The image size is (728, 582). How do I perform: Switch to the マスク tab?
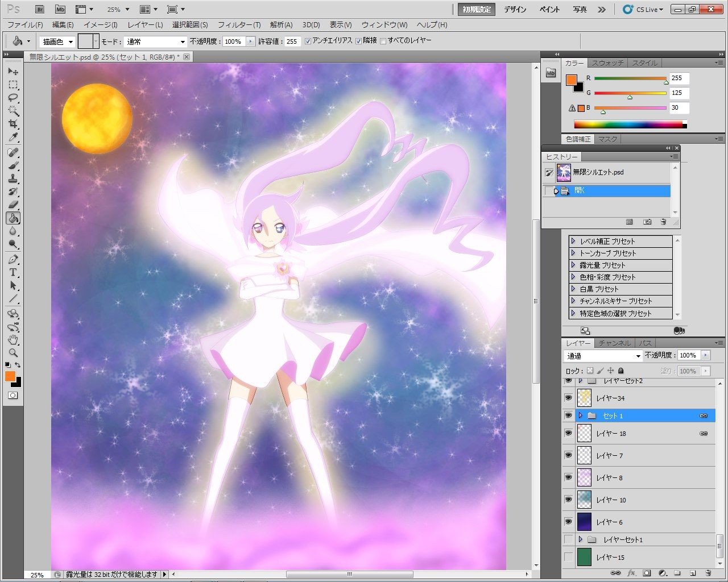tap(607, 139)
